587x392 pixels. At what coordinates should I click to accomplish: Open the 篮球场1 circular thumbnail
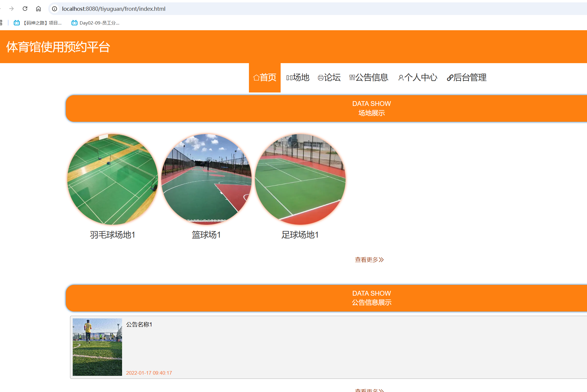[206, 179]
